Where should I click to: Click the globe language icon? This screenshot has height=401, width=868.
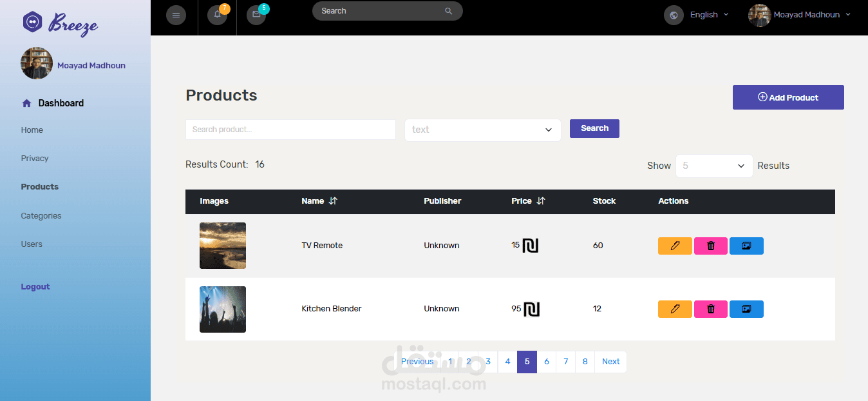tap(674, 15)
